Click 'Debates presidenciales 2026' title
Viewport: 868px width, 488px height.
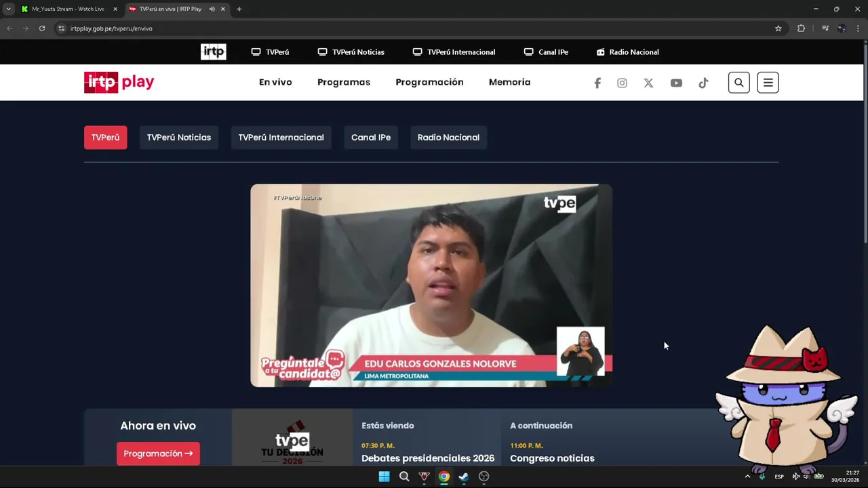pyautogui.click(x=428, y=458)
